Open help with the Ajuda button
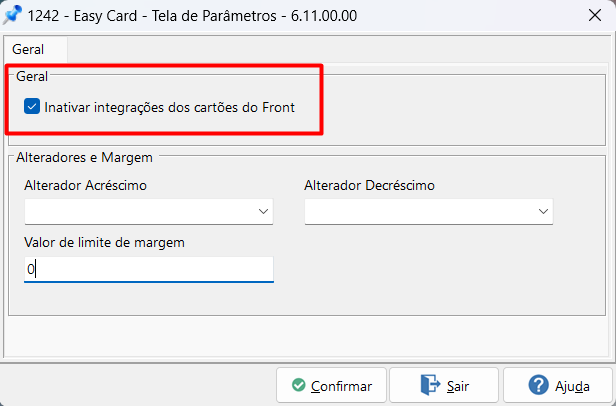This screenshot has height=406, width=616. [x=557, y=386]
